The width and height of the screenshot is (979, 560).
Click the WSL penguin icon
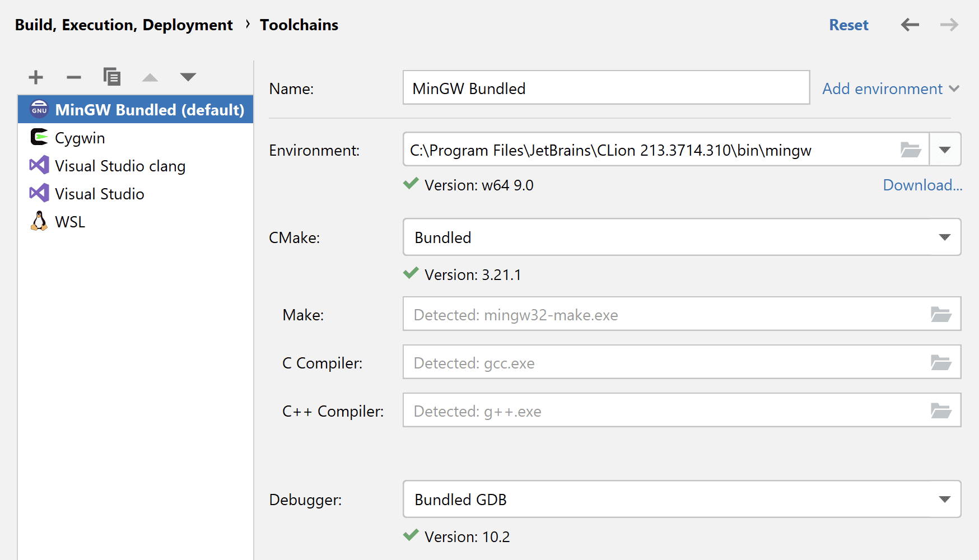click(39, 221)
